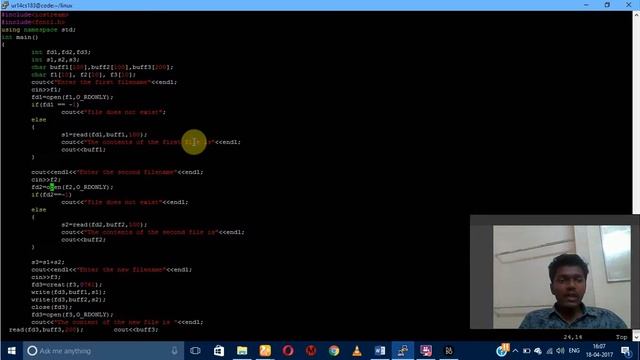The image size is (640, 360).
Task: Click 's1=read(fd1,buff1,100);' line
Action: pos(104,134)
